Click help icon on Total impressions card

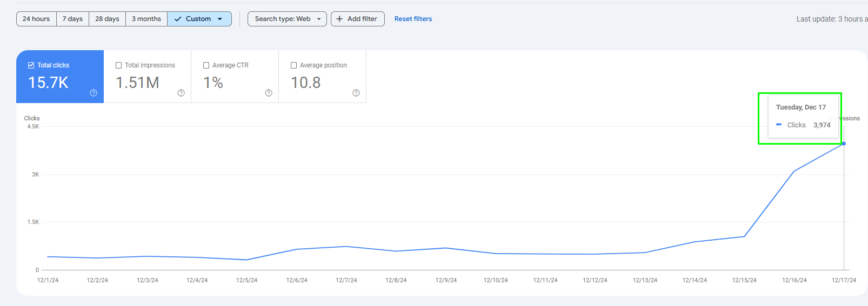pyautogui.click(x=181, y=93)
